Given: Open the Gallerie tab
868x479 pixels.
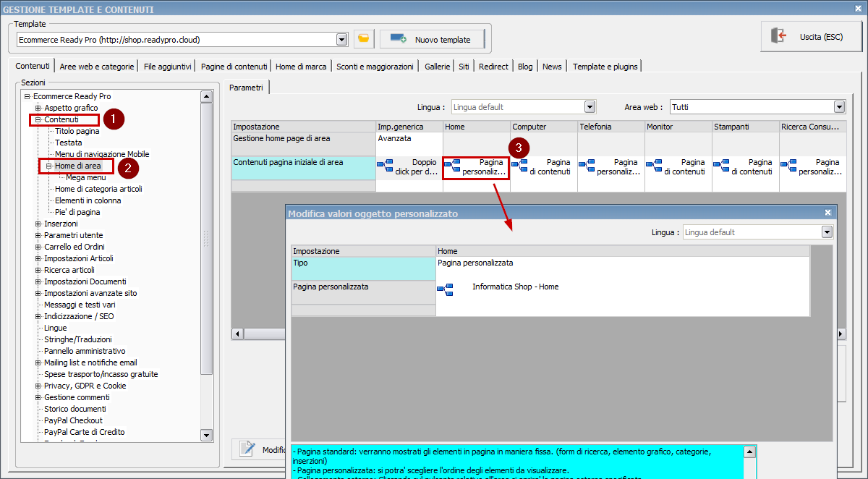Looking at the screenshot, I should [437, 67].
